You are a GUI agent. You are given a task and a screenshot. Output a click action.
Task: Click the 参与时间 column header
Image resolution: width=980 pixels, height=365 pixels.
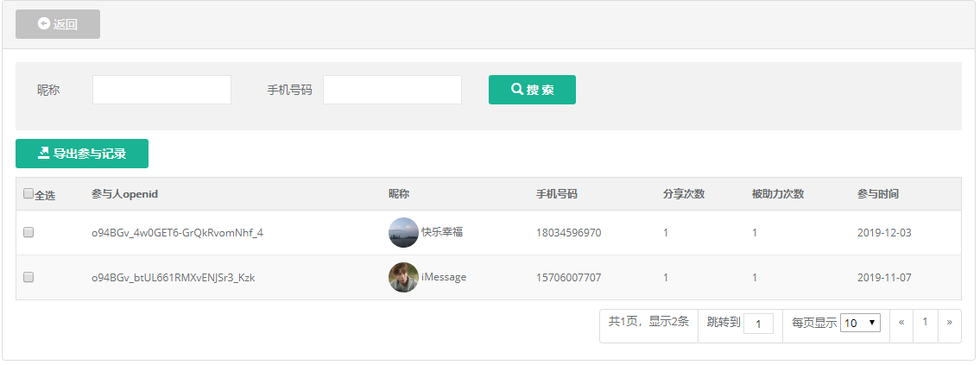(878, 194)
